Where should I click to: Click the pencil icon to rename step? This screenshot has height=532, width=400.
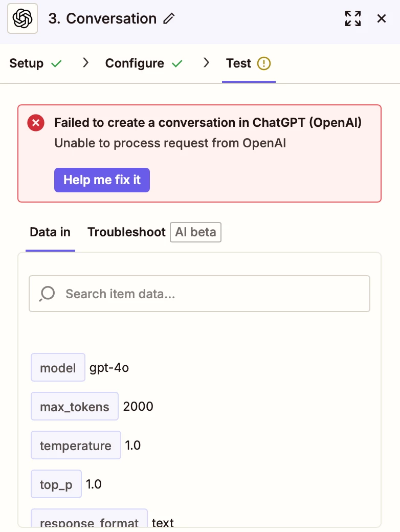[x=169, y=18]
